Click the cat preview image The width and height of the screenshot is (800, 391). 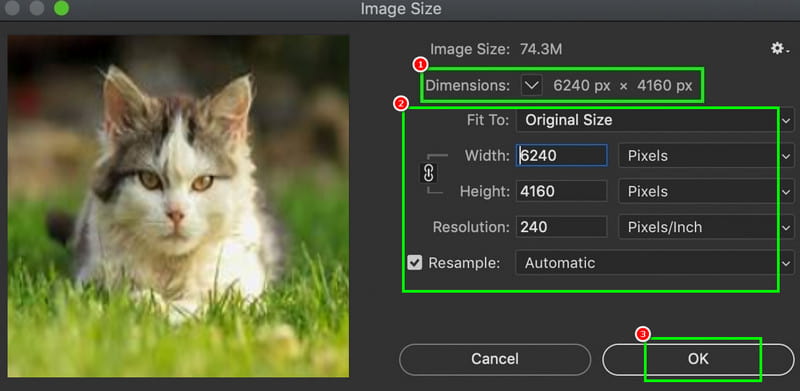click(178, 206)
